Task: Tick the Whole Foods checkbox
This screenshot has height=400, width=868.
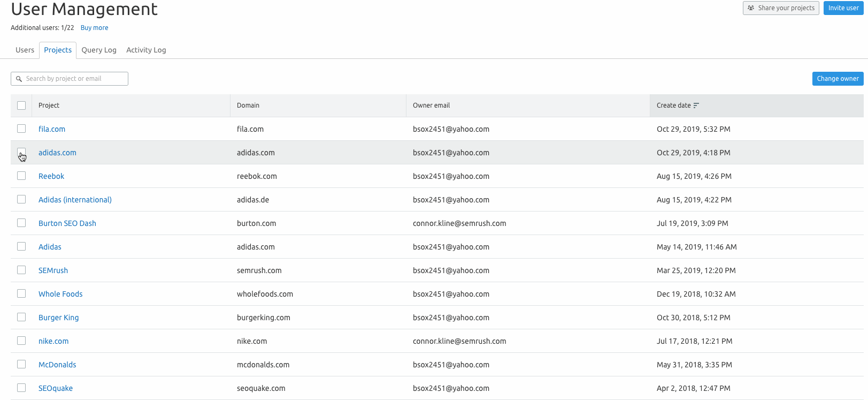Action: pos(21,293)
